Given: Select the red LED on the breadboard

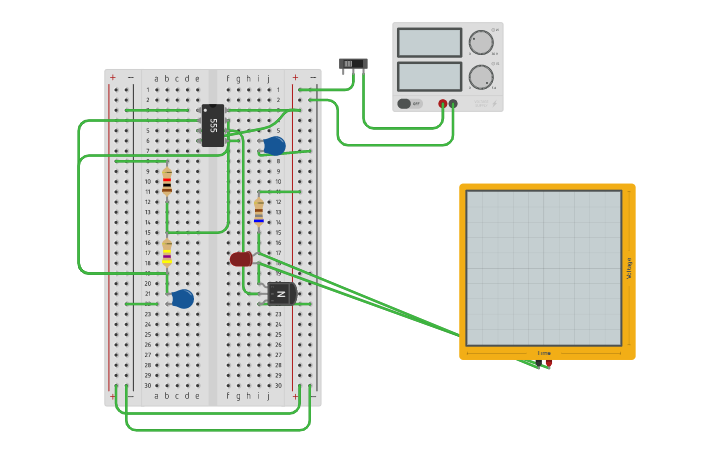Looking at the screenshot, I should tap(241, 259).
